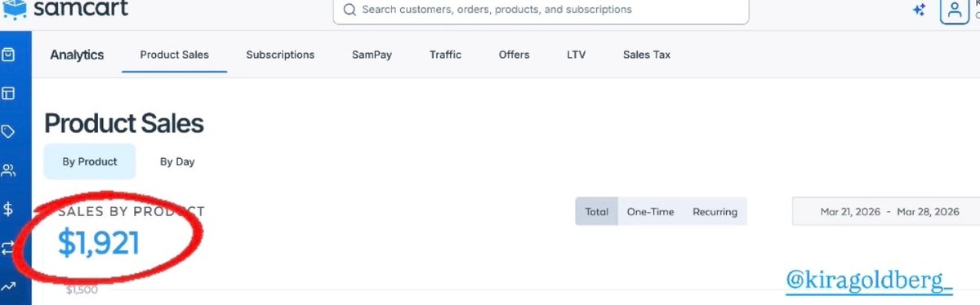Click the Product Sales page heading
Screen dimensions: 980x305
(124, 123)
